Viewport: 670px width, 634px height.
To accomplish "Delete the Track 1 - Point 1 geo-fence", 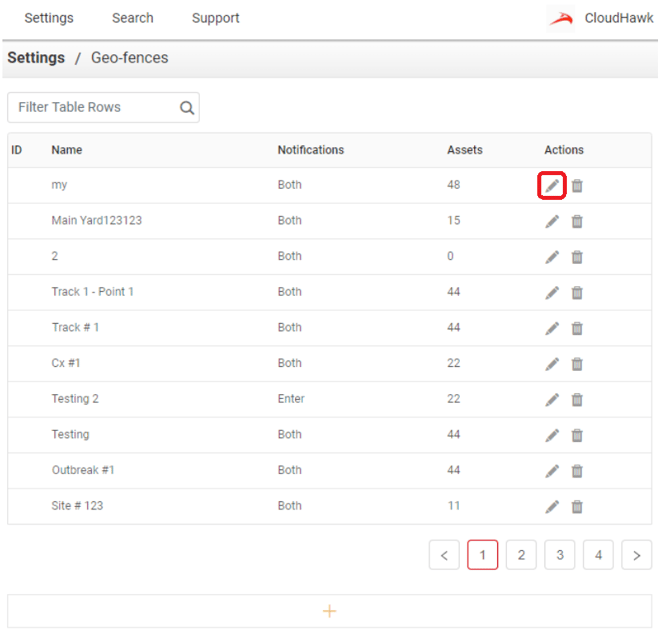I will [x=577, y=293].
